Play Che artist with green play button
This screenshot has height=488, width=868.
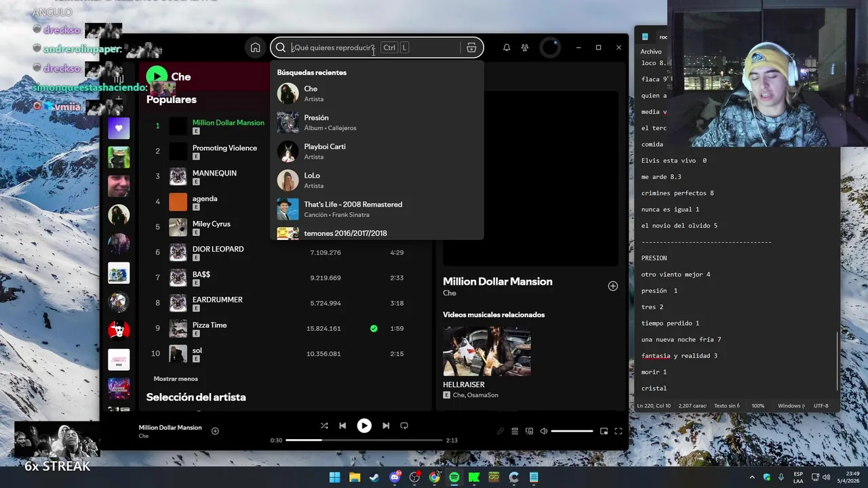coord(157,77)
